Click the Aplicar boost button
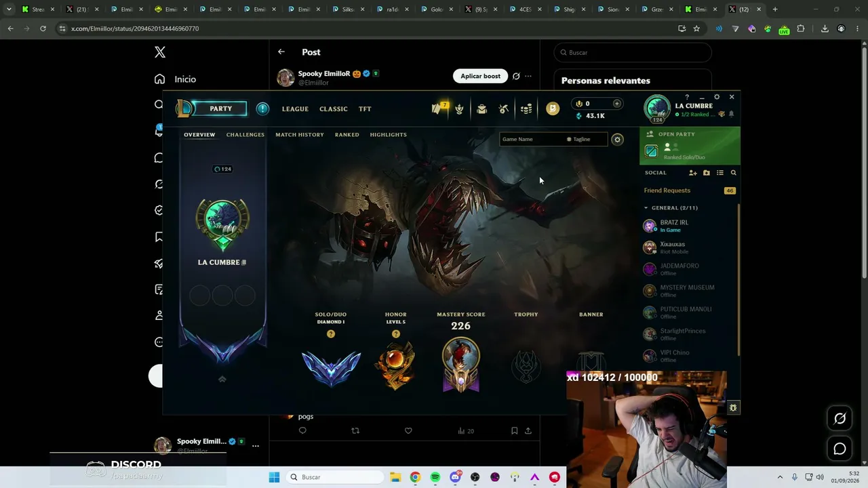This screenshot has width=868, height=488. pyautogui.click(x=481, y=76)
